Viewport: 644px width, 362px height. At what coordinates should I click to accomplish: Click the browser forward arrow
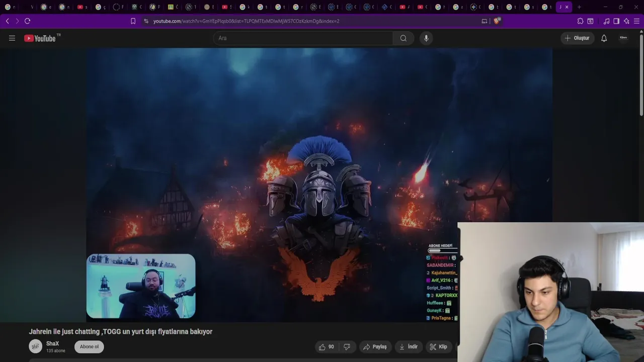coord(17,21)
